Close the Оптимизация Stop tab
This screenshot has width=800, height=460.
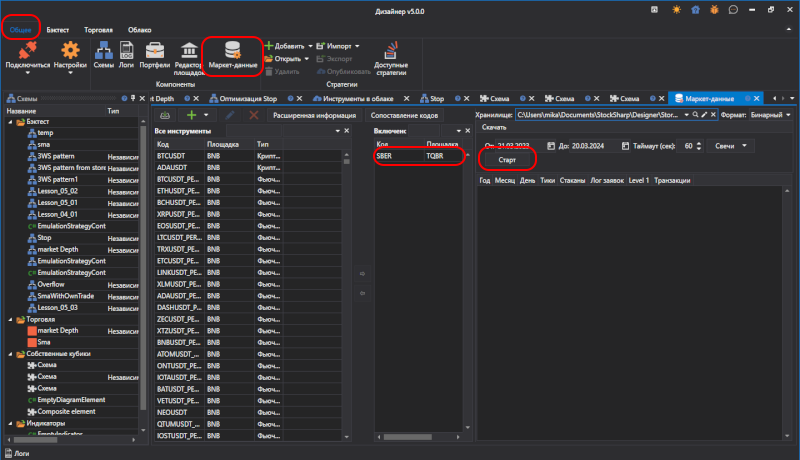[299, 98]
